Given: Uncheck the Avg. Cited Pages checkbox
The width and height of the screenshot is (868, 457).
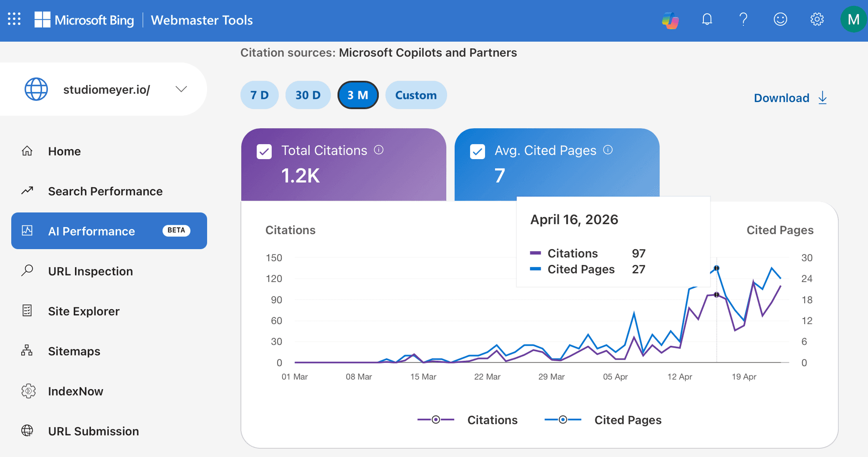Looking at the screenshot, I should 478,151.
